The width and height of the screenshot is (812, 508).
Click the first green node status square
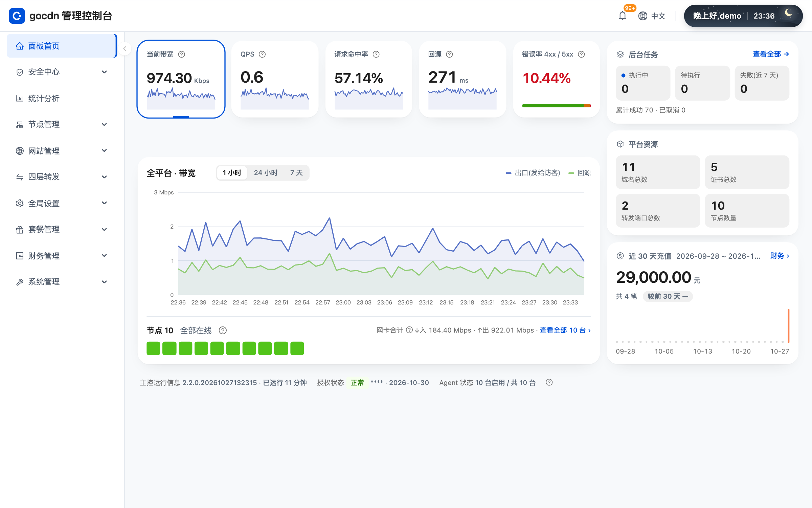point(153,348)
